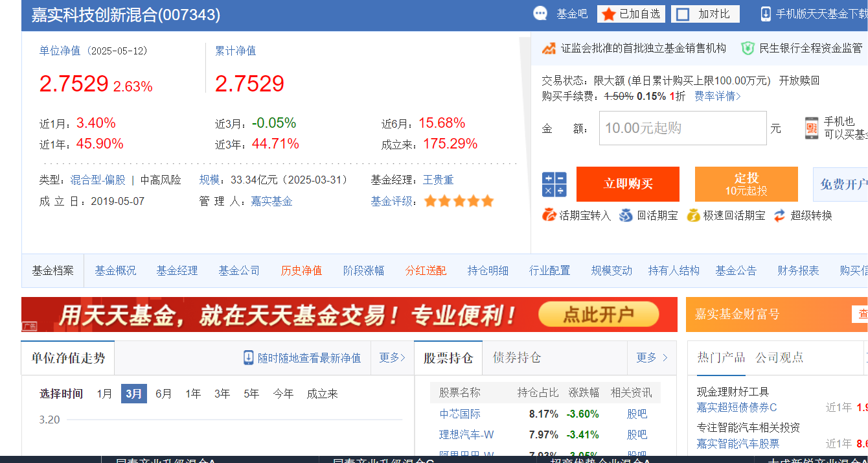Viewport: 868px width, 463px height.
Task: Open the 基金概况 tab
Action: tap(115, 270)
